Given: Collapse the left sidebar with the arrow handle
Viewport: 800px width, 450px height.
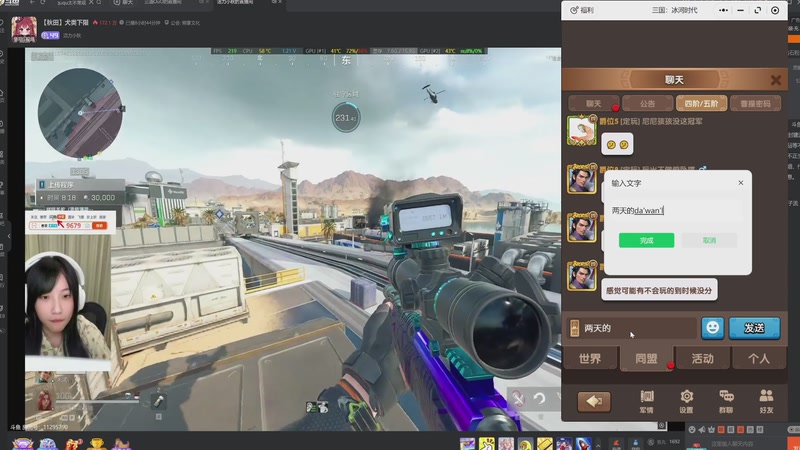Looking at the screenshot, I should click(x=9, y=236).
